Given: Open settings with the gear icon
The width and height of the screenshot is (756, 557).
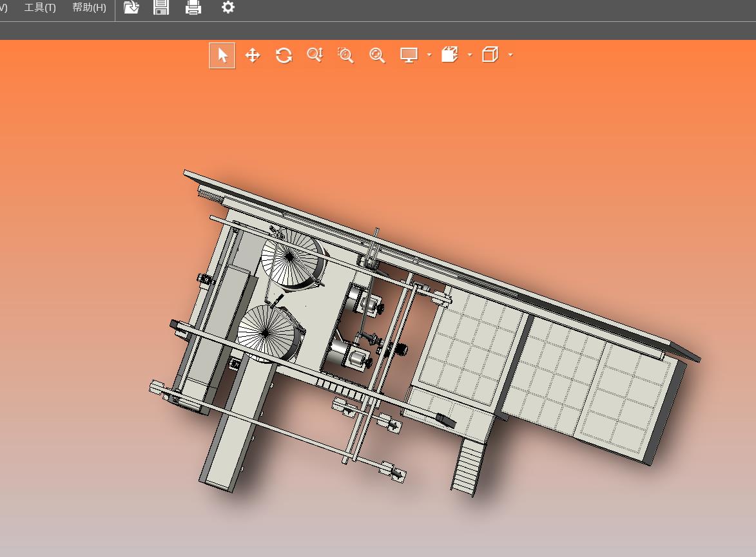Looking at the screenshot, I should click(228, 7).
